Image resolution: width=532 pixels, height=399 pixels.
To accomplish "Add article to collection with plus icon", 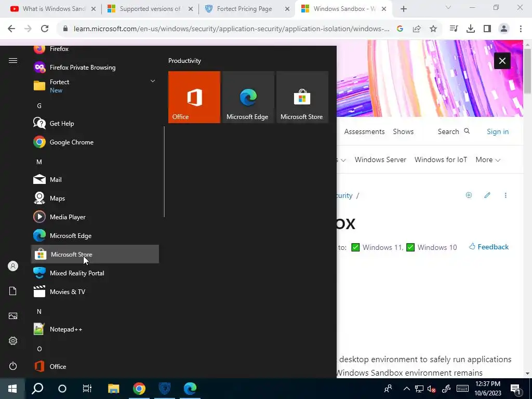I will coord(469,195).
